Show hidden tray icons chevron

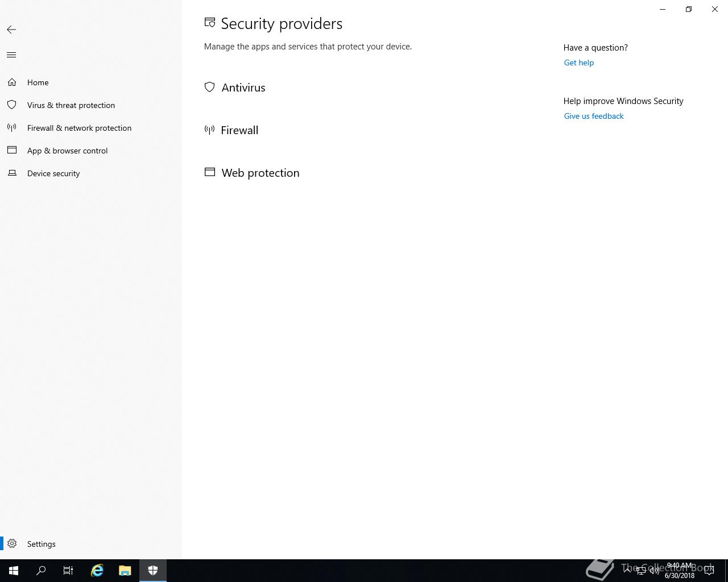tap(627, 571)
